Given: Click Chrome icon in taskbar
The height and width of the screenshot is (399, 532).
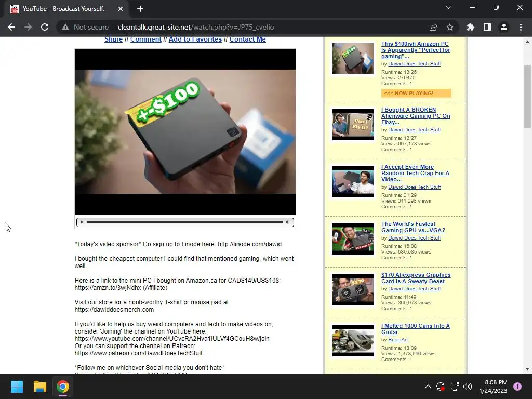Looking at the screenshot, I should point(63,387).
